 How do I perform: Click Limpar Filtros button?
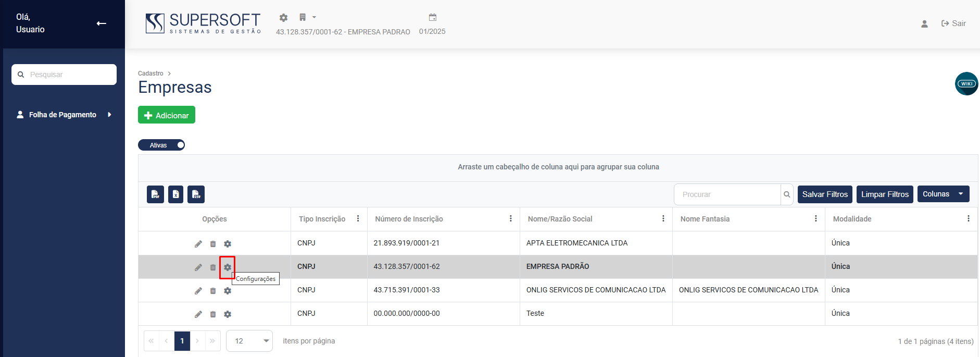884,194
